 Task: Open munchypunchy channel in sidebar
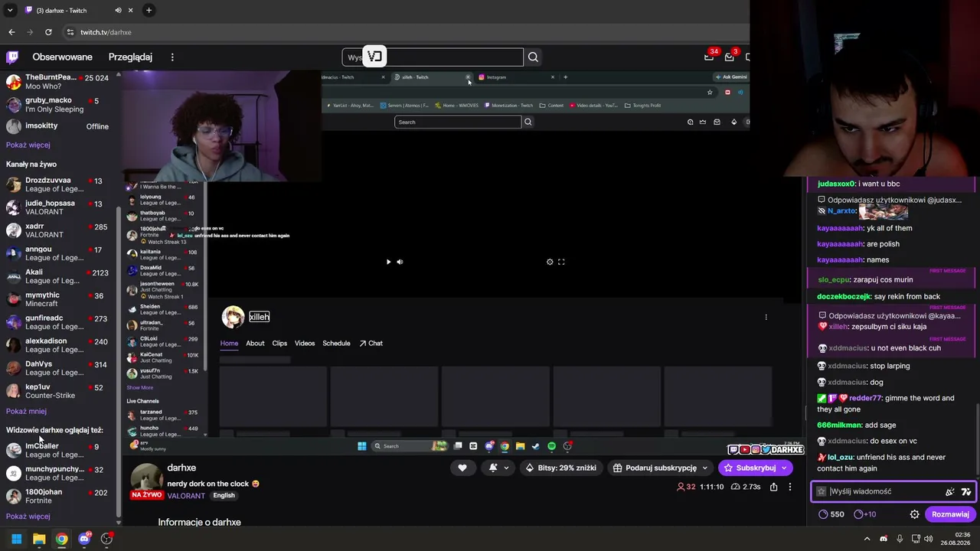click(x=58, y=473)
